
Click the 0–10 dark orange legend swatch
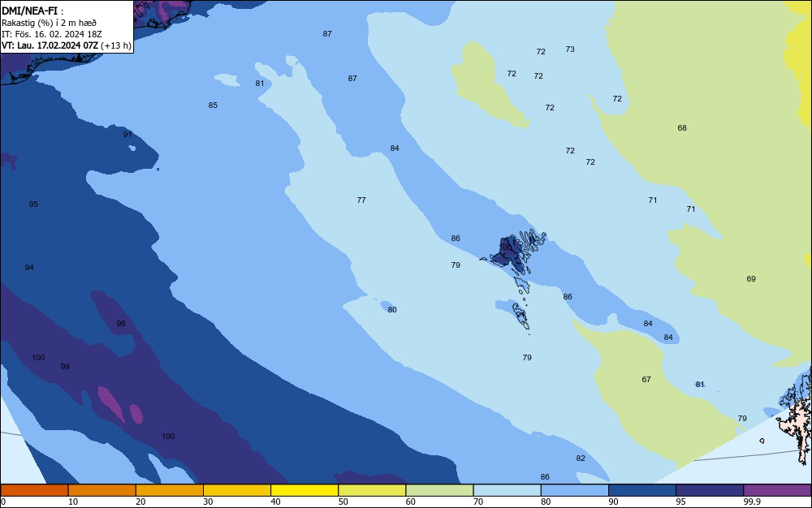pyautogui.click(x=34, y=490)
